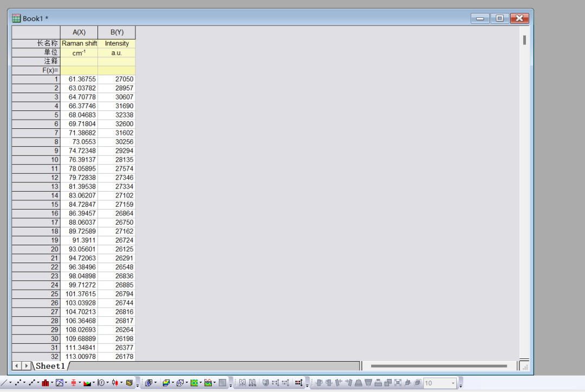The width and height of the screenshot is (585, 392).
Task: Select the Box chart icon
Action: pyautogui.click(x=73, y=383)
